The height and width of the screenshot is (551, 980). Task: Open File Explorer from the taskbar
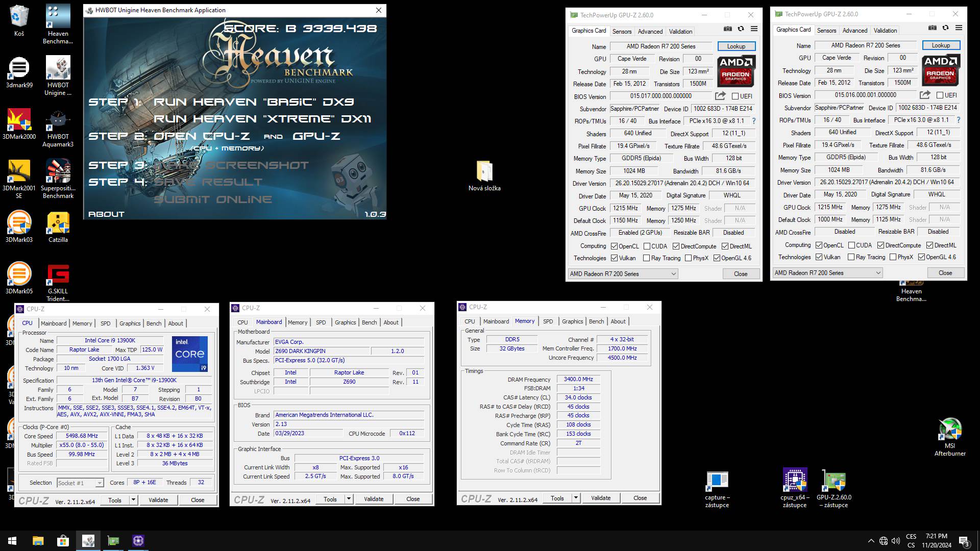click(x=38, y=541)
